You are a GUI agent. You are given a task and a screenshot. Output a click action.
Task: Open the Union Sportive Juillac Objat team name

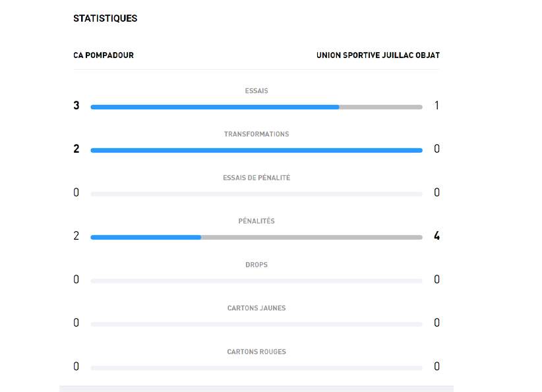click(x=378, y=55)
